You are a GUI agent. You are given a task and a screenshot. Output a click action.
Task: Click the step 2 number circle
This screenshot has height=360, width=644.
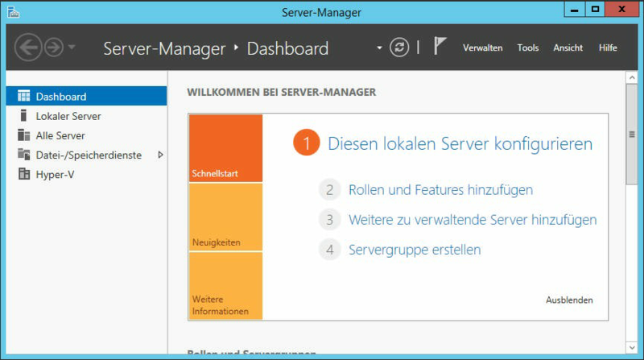[330, 190]
